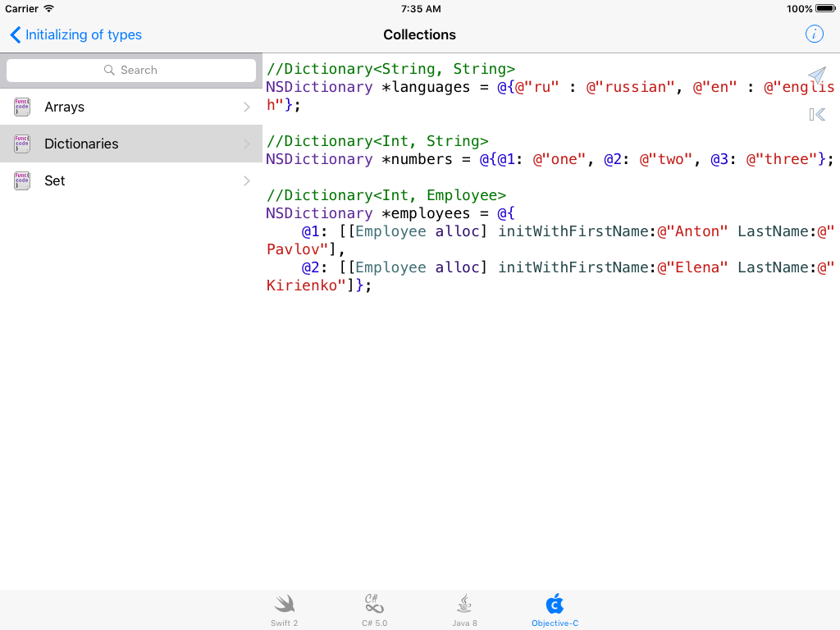Expand the Arrays row chevron
The image size is (840, 630).
click(246, 107)
